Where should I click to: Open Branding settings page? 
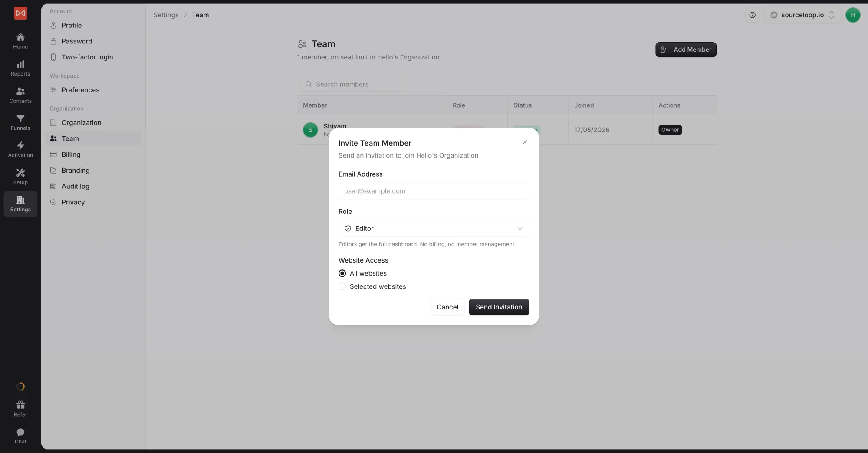point(94,171)
